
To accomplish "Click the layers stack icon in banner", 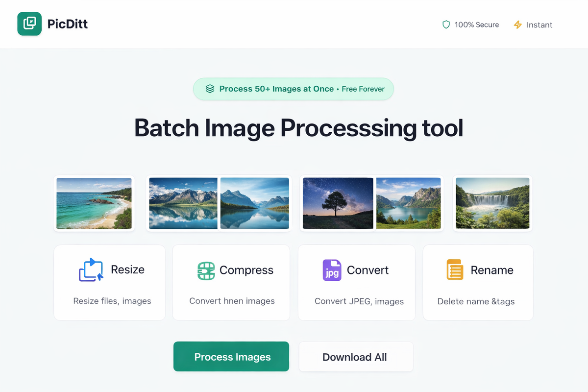I will click(x=210, y=89).
